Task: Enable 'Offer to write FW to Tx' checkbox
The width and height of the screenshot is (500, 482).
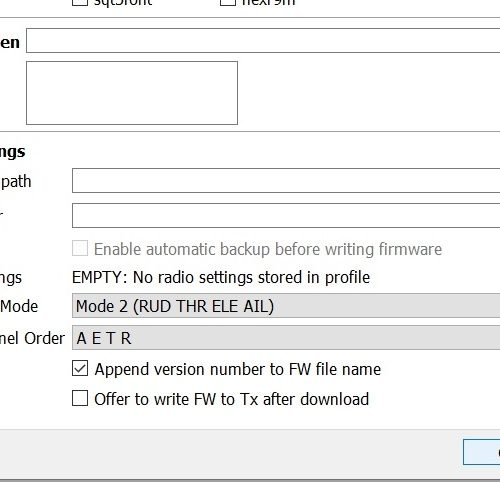Action: 80,398
